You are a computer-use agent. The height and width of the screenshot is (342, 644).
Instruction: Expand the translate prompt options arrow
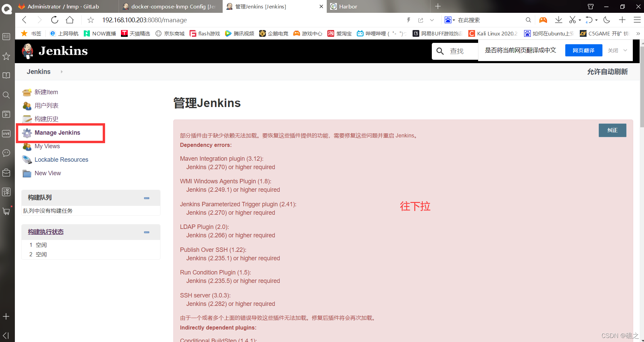[x=625, y=50]
